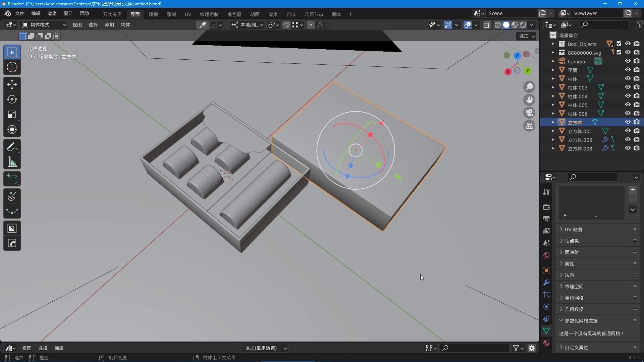Image resolution: width=644 pixels, height=362 pixels.
Task: Hide Camera in viewport via eye icon
Action: coord(628,61)
